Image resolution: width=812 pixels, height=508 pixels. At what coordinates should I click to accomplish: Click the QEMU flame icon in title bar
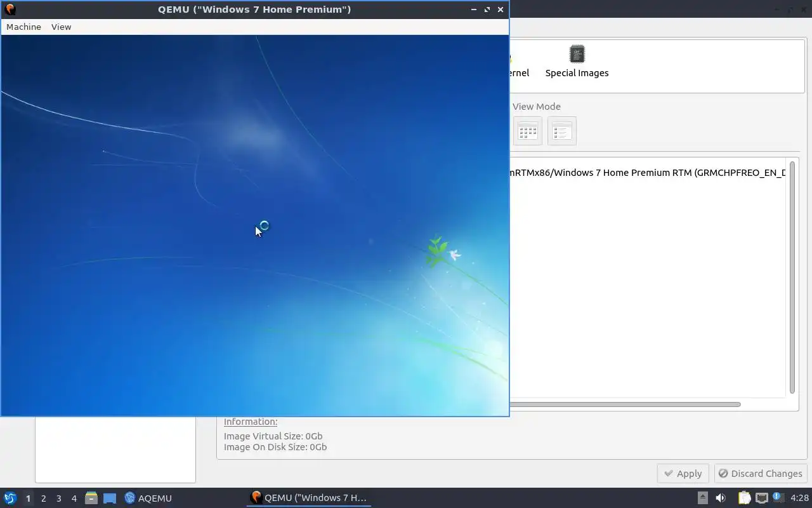(10, 9)
